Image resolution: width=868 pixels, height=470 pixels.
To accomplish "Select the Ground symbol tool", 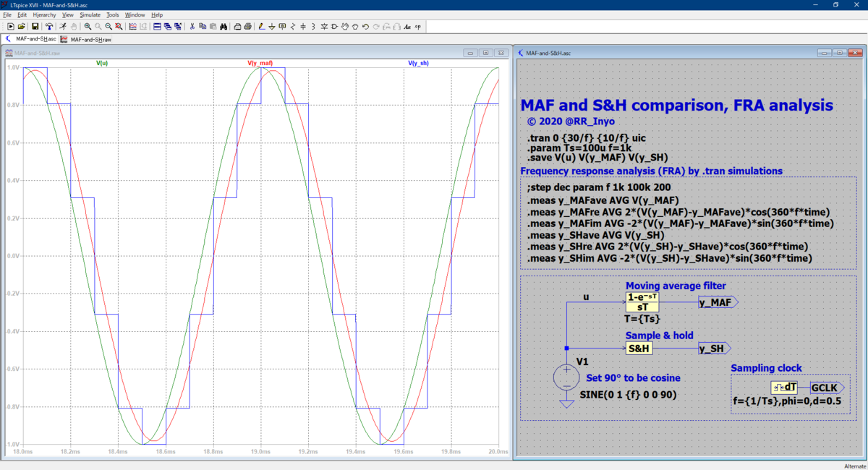I will pyautogui.click(x=272, y=26).
